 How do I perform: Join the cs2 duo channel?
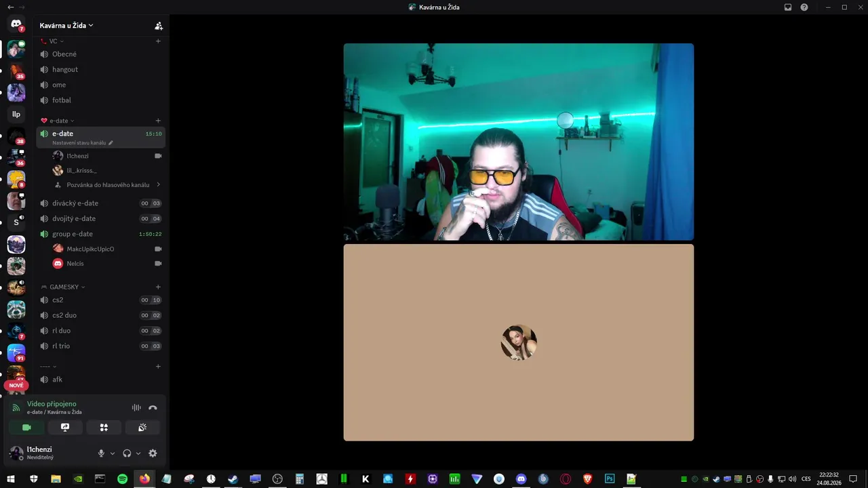coord(100,315)
